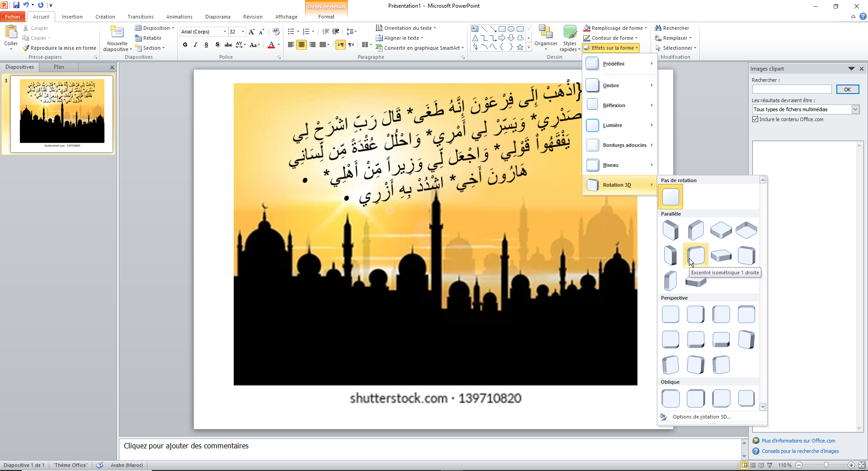Toggle underline (S) formatting
The height and width of the screenshot is (471, 868).
pyautogui.click(x=207, y=45)
